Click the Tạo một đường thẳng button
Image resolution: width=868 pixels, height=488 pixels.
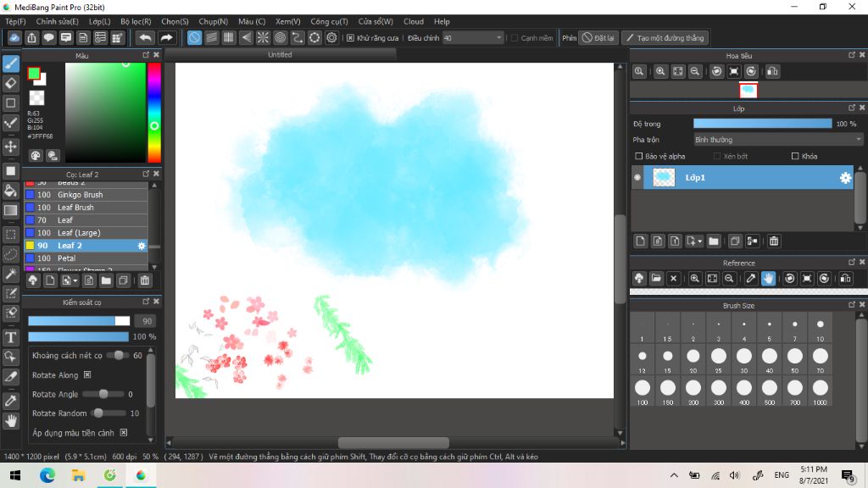pyautogui.click(x=665, y=38)
